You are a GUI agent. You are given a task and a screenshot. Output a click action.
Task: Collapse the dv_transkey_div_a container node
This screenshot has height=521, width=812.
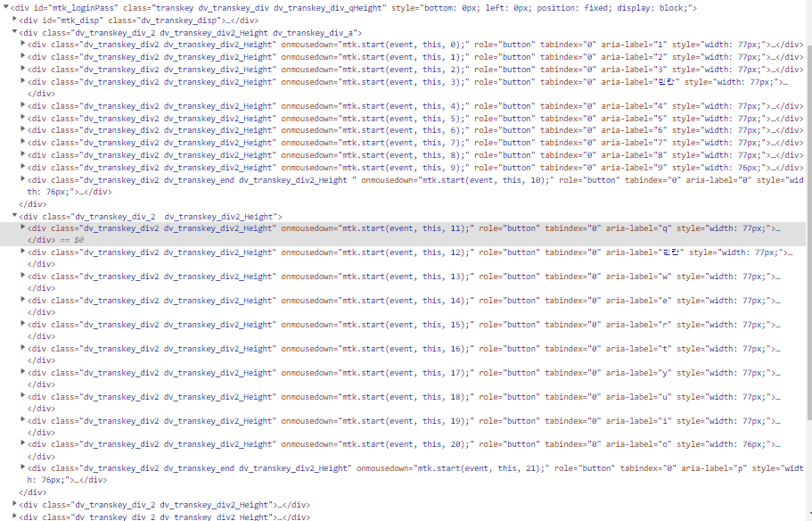(x=14, y=31)
